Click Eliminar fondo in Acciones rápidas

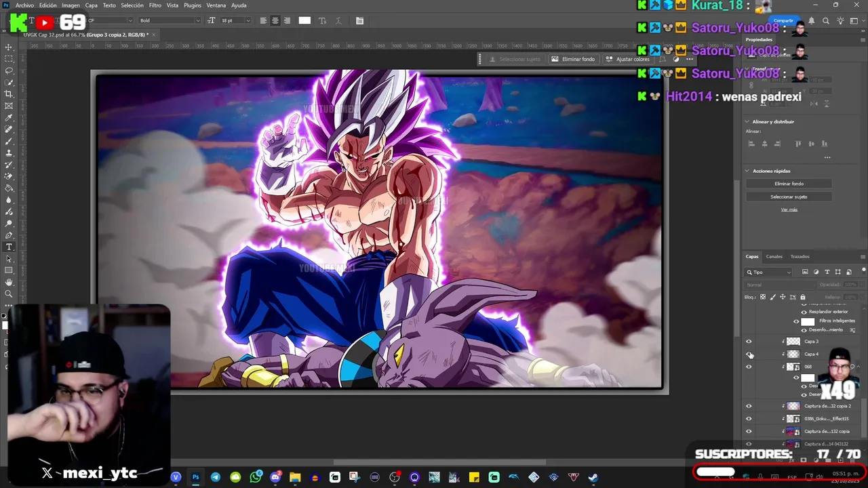[789, 184]
